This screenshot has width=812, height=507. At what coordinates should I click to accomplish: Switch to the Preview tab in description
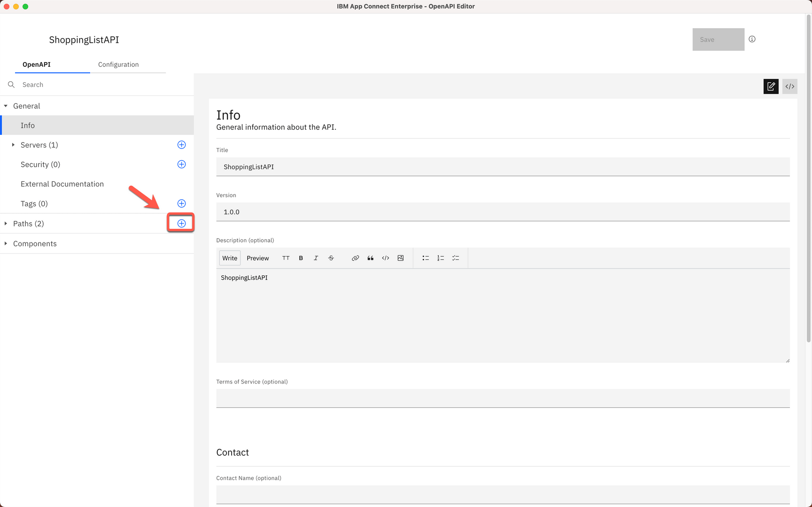[258, 258]
